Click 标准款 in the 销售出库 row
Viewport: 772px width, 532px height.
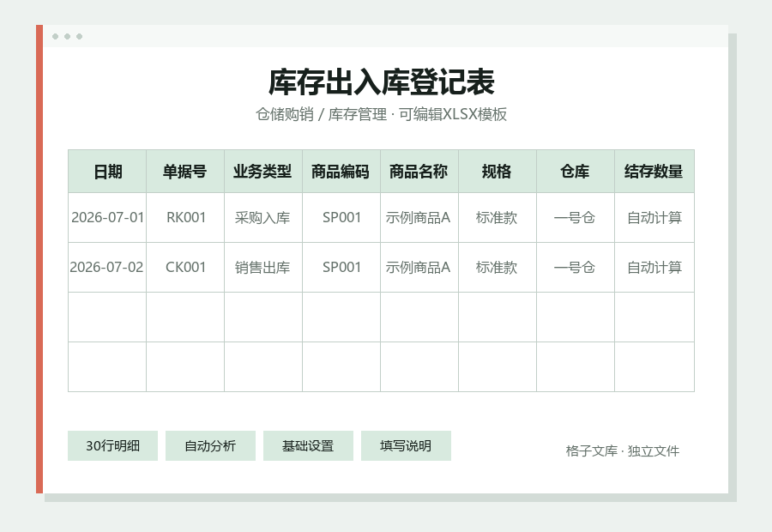498,268
